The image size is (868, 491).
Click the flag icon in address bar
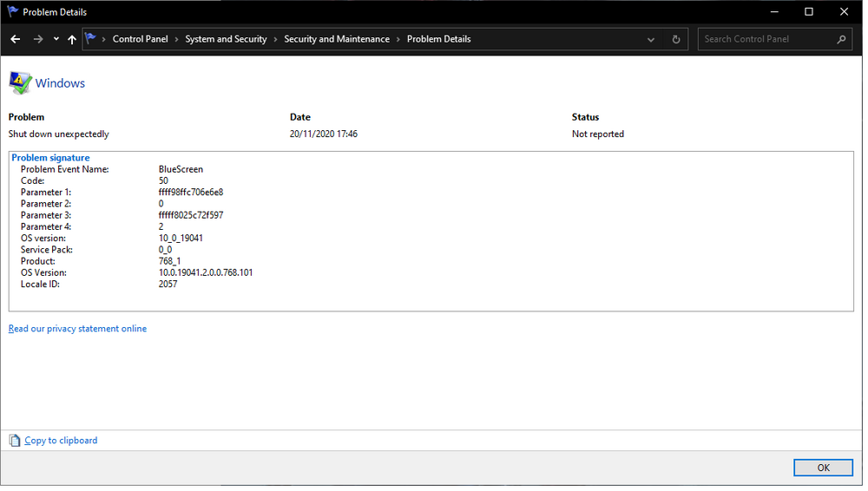[90, 39]
